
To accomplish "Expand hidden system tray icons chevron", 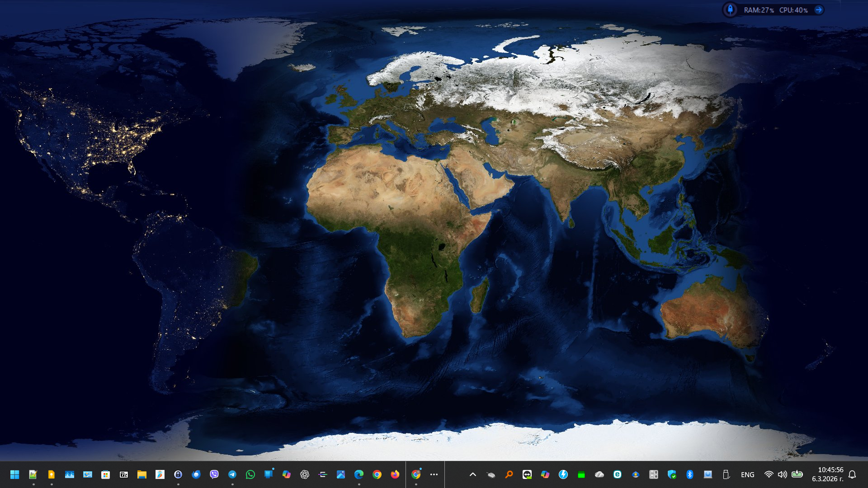I will coord(473,474).
